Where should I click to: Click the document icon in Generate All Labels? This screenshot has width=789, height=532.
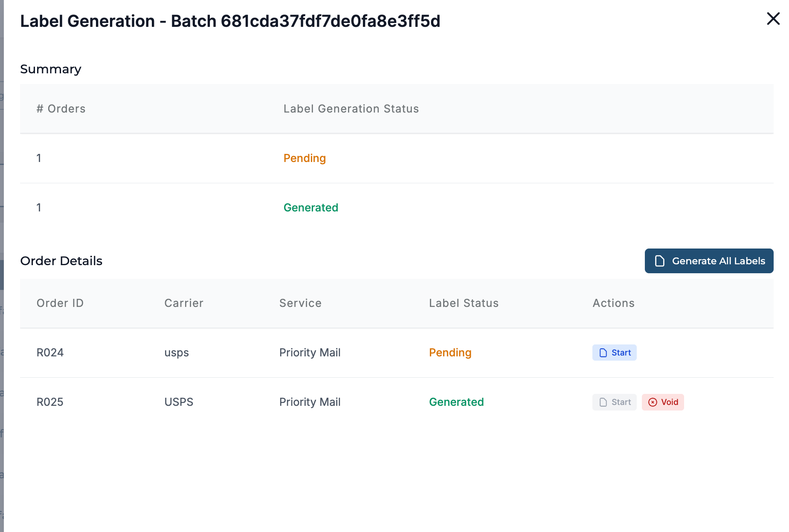tap(659, 261)
